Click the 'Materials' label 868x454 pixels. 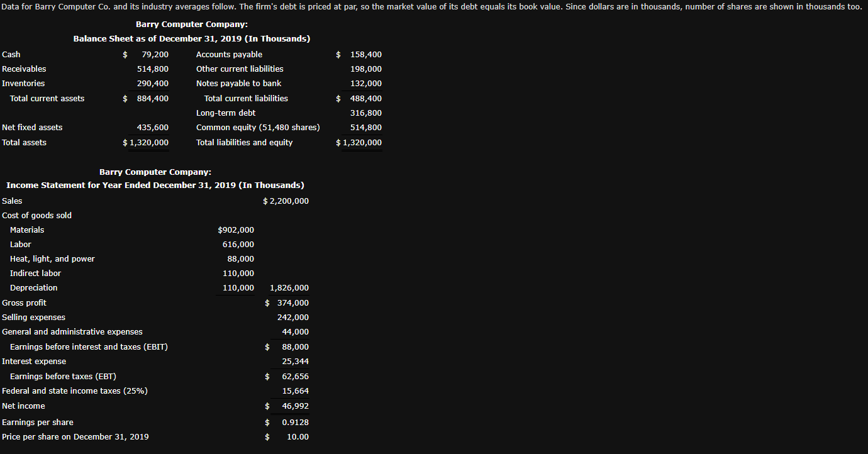(x=27, y=230)
